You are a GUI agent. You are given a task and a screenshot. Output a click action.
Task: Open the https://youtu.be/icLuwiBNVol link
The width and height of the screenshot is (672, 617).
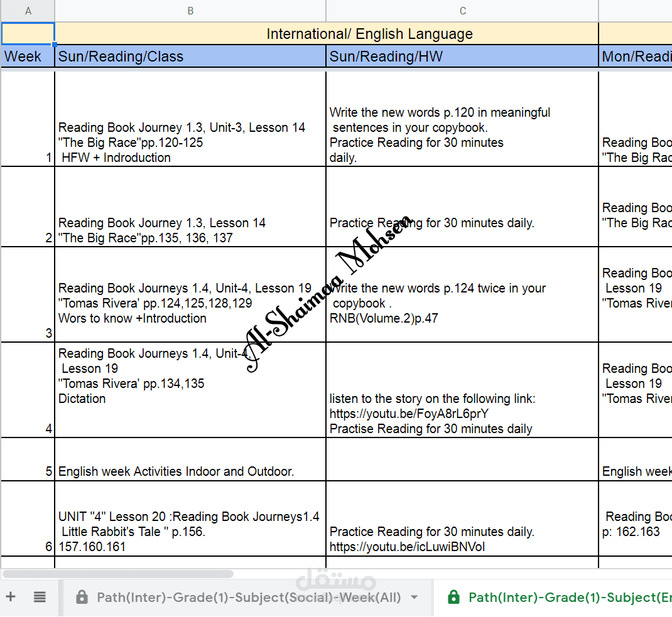(407, 547)
